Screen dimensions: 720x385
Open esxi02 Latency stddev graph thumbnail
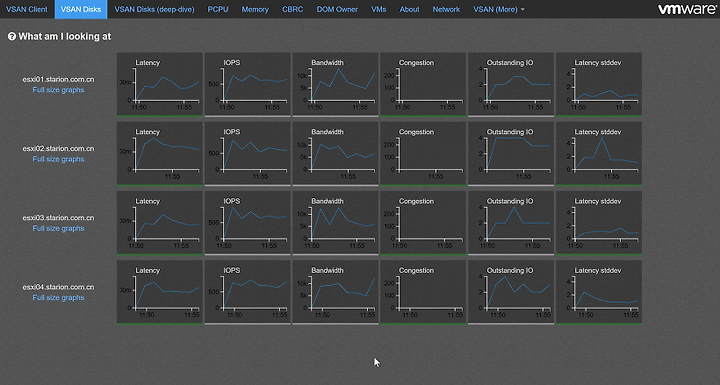[599, 153]
